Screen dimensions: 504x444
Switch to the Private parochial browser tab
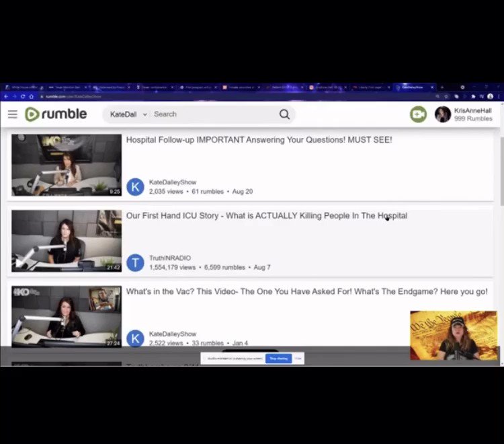click(x=241, y=87)
